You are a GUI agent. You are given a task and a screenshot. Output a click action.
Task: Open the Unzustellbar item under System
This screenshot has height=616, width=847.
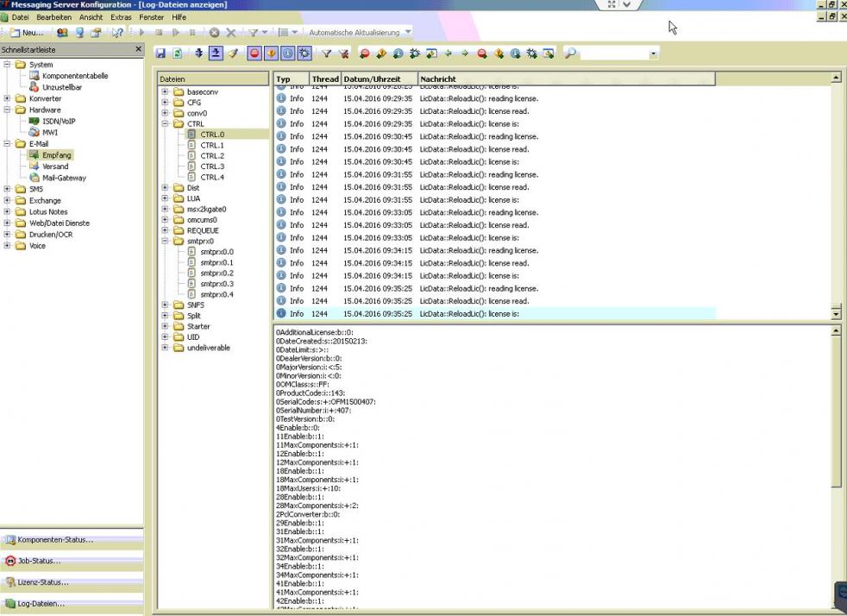(61, 87)
